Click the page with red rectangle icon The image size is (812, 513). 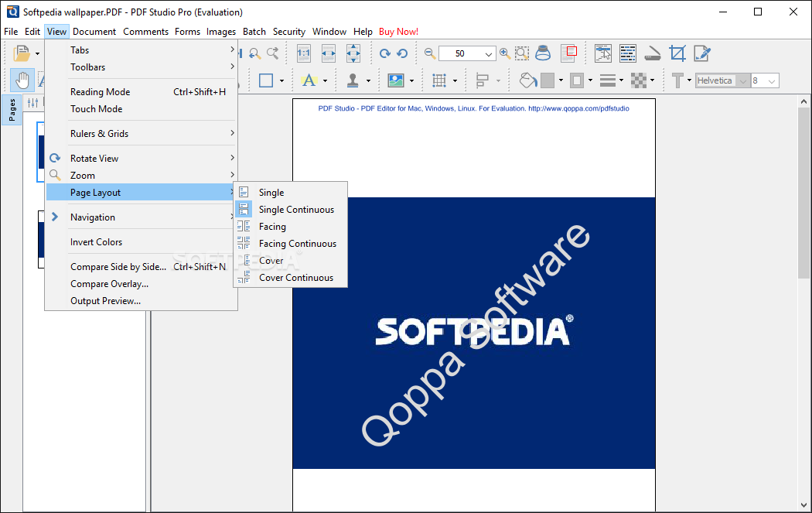pyautogui.click(x=569, y=53)
